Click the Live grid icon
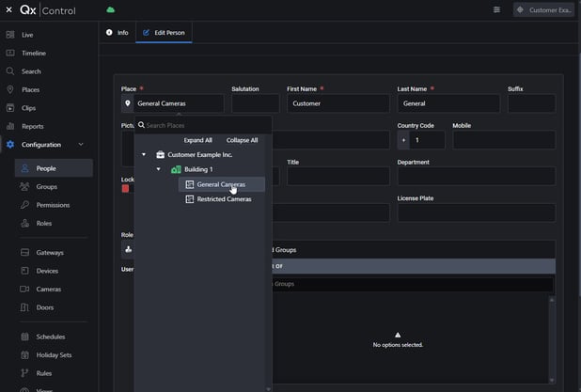The height and width of the screenshot is (392, 581). click(x=10, y=35)
